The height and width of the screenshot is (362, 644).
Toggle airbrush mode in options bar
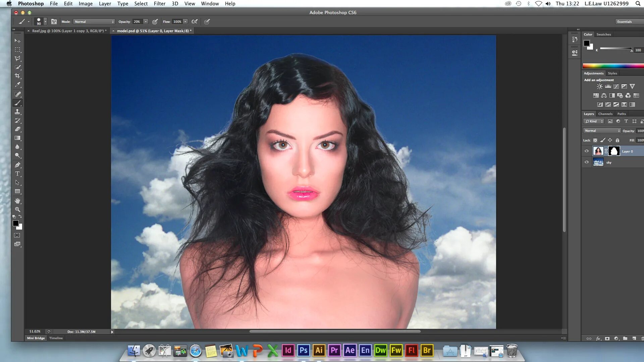click(x=195, y=21)
